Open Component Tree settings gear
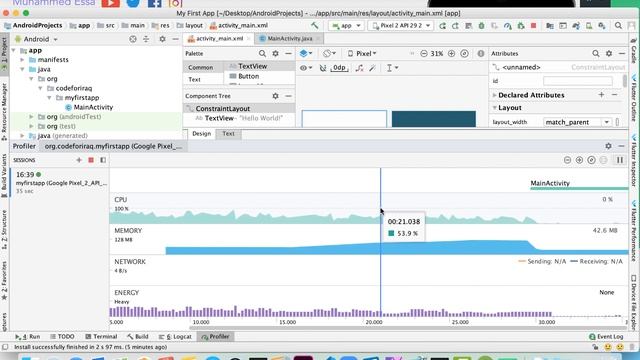The height and width of the screenshot is (360, 640). click(276, 96)
